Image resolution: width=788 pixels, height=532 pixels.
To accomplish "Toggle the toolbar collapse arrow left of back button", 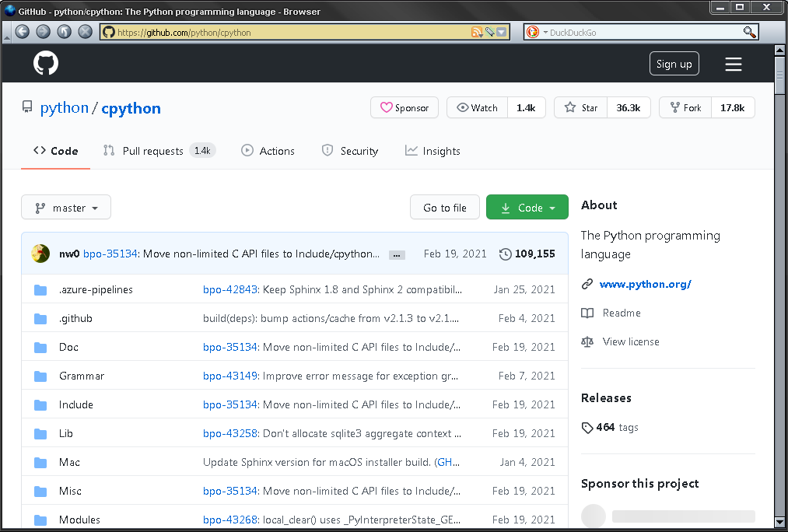I will [x=6, y=37].
